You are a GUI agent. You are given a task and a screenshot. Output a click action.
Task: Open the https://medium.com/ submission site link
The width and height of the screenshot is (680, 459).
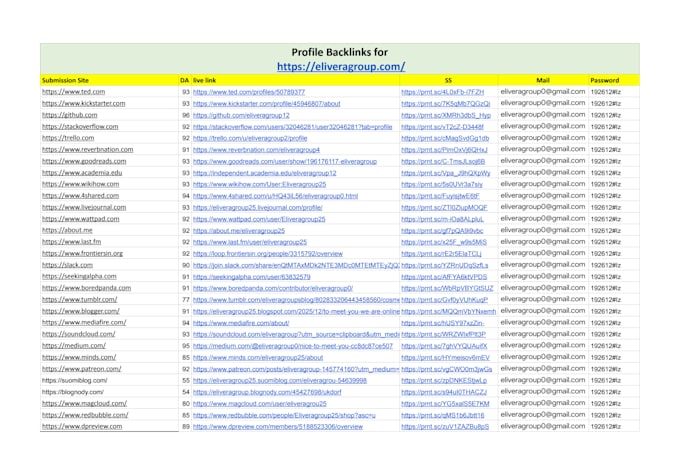(x=74, y=346)
